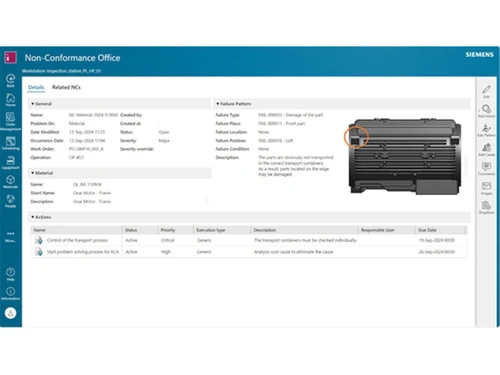Open the Images icon in right toolbar

coord(486,188)
